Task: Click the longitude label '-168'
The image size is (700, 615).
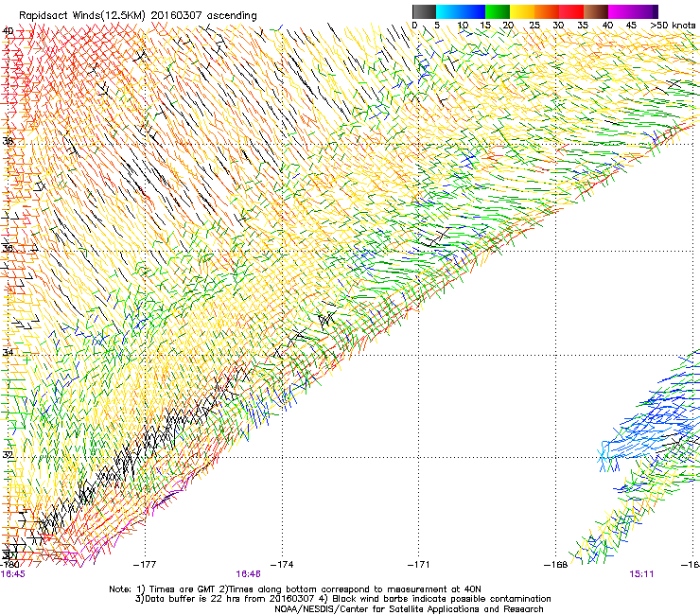Action: [556, 564]
